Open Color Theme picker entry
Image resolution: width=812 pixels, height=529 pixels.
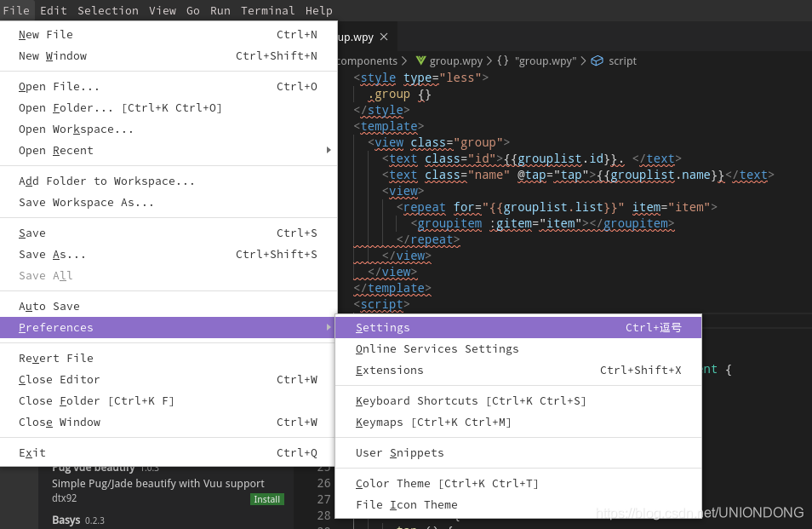click(518, 483)
